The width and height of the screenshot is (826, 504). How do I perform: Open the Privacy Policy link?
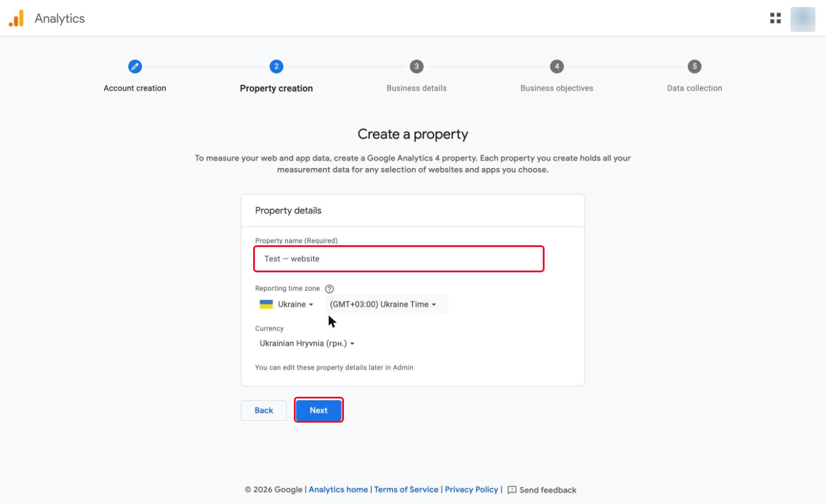[x=471, y=490]
